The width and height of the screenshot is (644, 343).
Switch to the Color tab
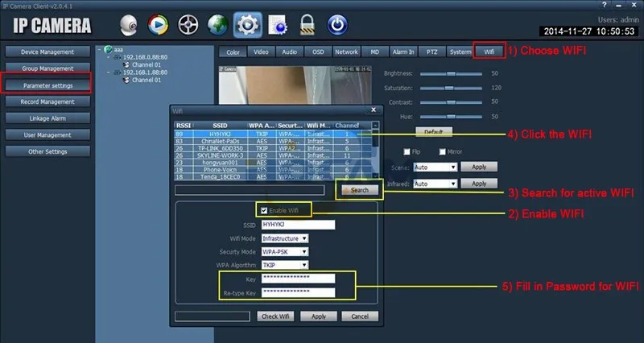(233, 52)
